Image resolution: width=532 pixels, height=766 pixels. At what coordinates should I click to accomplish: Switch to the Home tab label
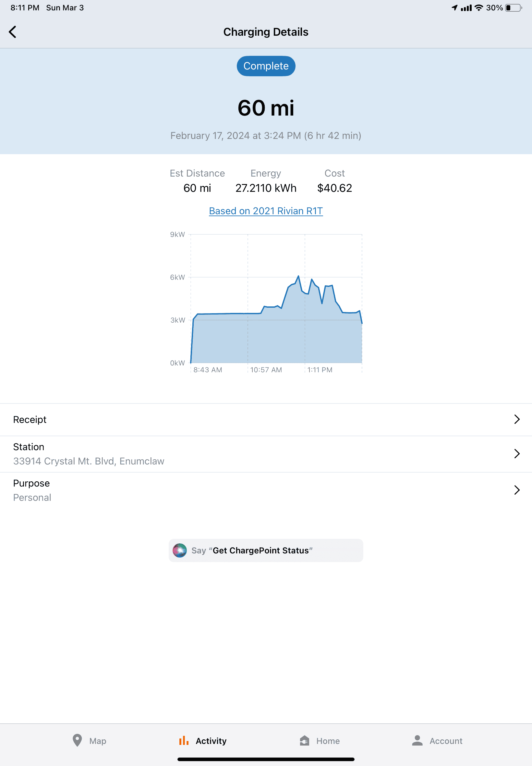tap(328, 741)
